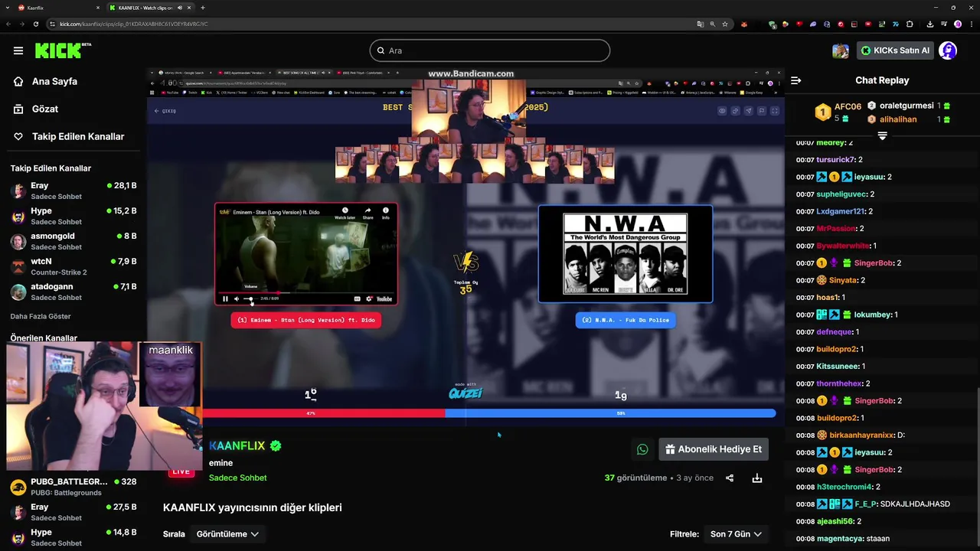
Task: Open a new browser tab
Action: click(203, 8)
